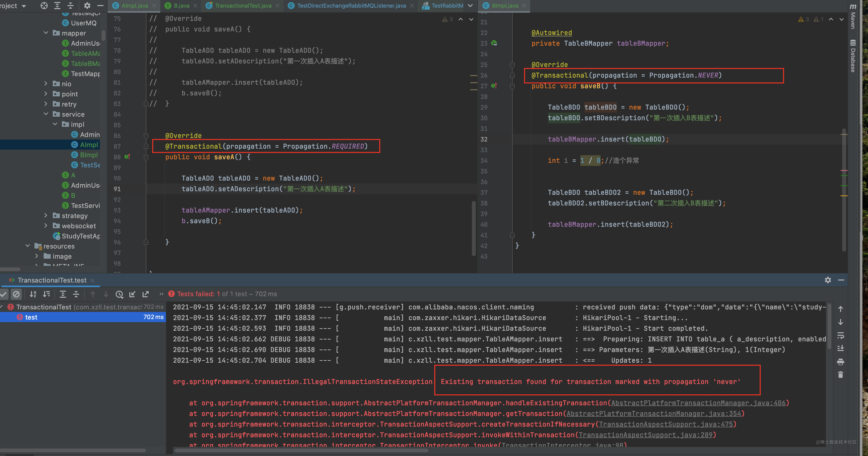Sort test results alphabetically
This screenshot has height=456, width=868.
pos(33,294)
